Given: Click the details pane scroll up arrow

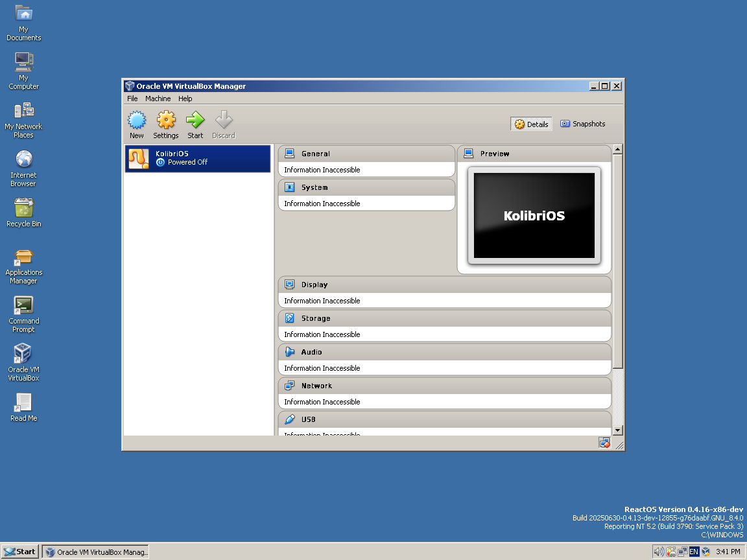Looking at the screenshot, I should (617, 150).
